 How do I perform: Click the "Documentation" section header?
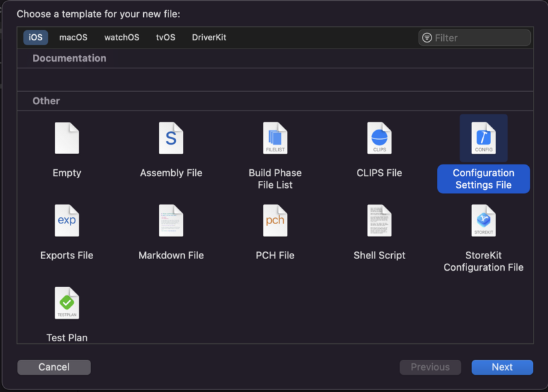(69, 58)
